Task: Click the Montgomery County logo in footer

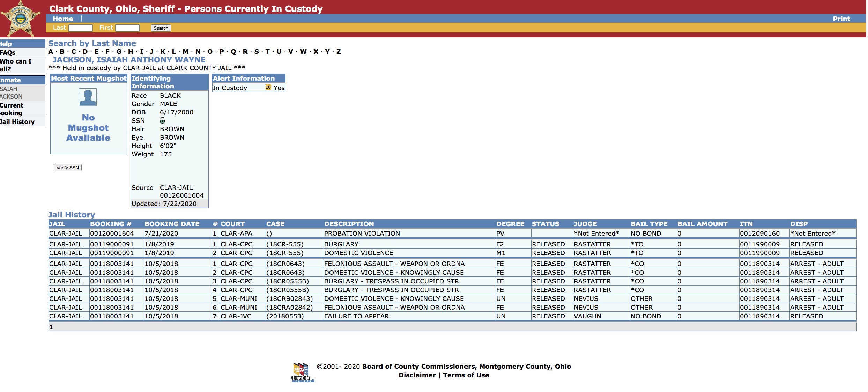Action: click(x=302, y=372)
